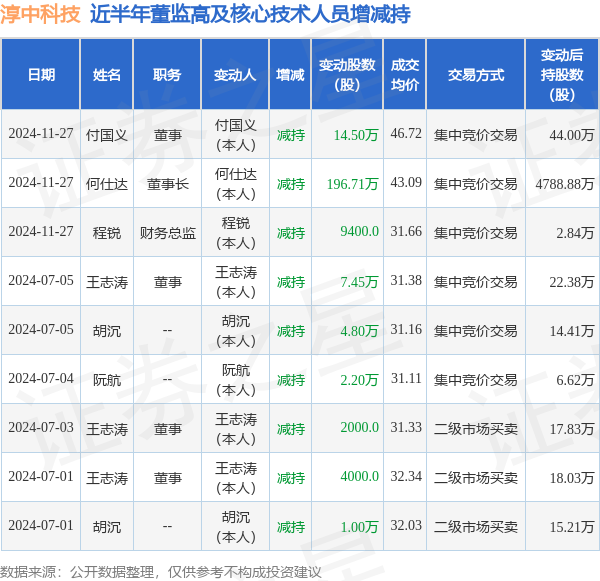This screenshot has height=581, width=600.
Task: Select 付国义 name in first row
Action: (x=107, y=135)
